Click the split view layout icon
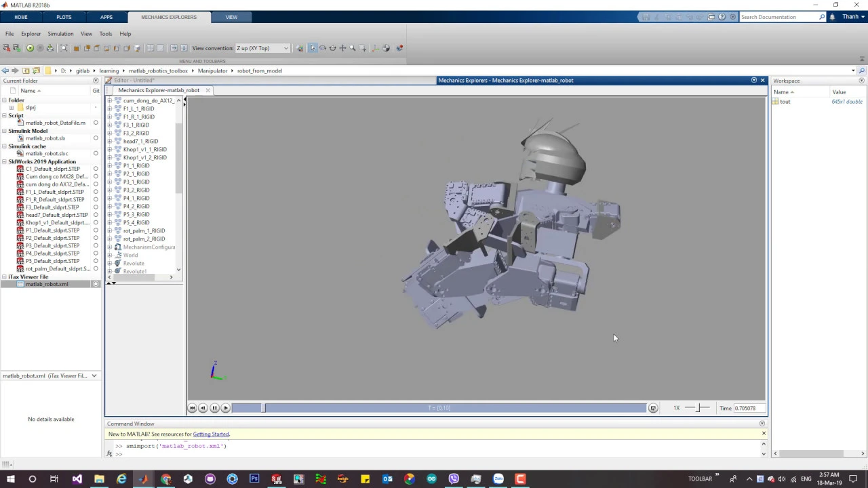 pyautogui.click(x=151, y=48)
